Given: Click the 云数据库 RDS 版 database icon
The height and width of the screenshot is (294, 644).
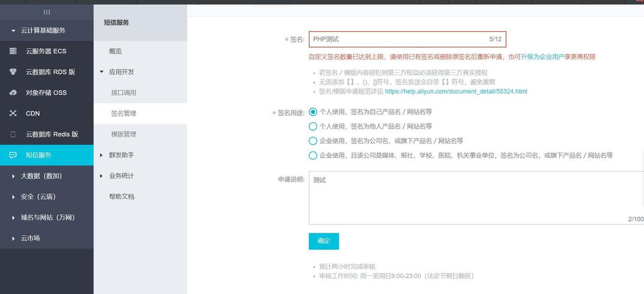Looking at the screenshot, I should click(13, 72).
